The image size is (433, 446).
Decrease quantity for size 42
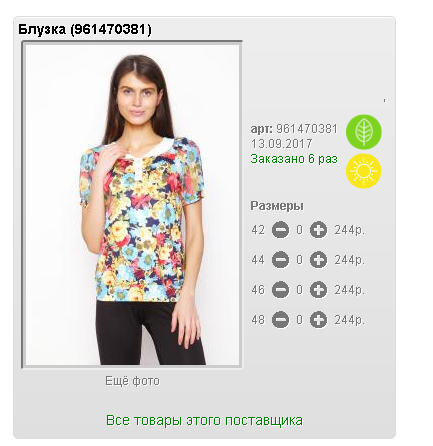click(x=280, y=230)
